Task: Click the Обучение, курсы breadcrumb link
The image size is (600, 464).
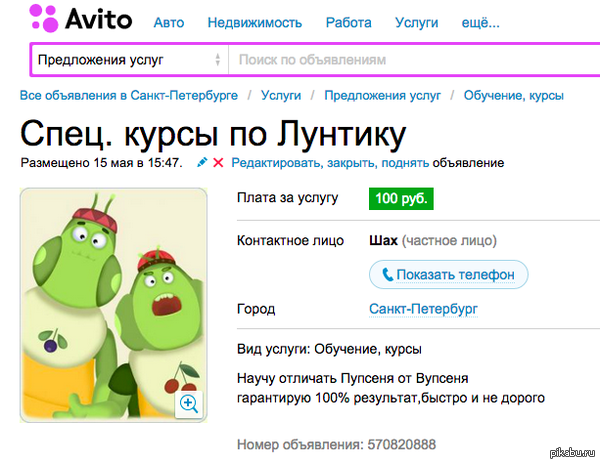Action: pyautogui.click(x=513, y=96)
